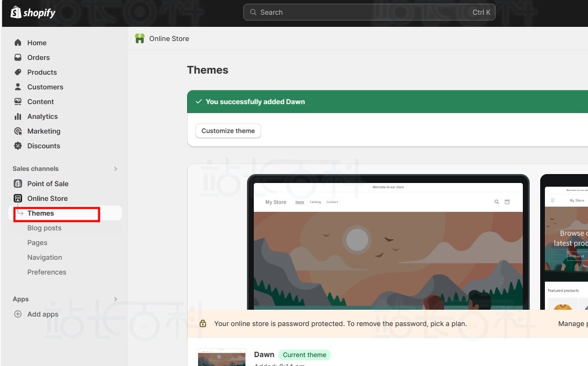Click the Analytics bar chart icon
Screen dimensions: 588x366
click(18, 116)
